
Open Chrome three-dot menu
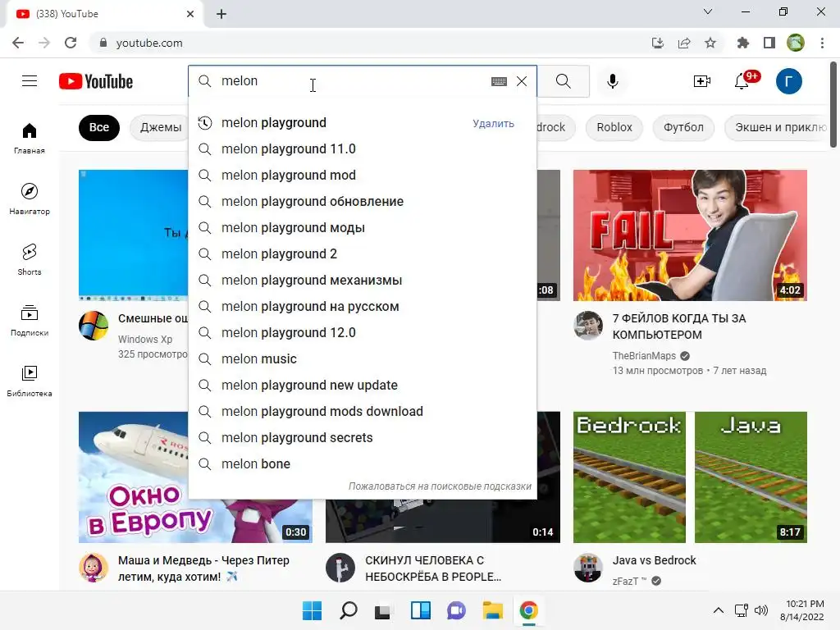coord(822,43)
